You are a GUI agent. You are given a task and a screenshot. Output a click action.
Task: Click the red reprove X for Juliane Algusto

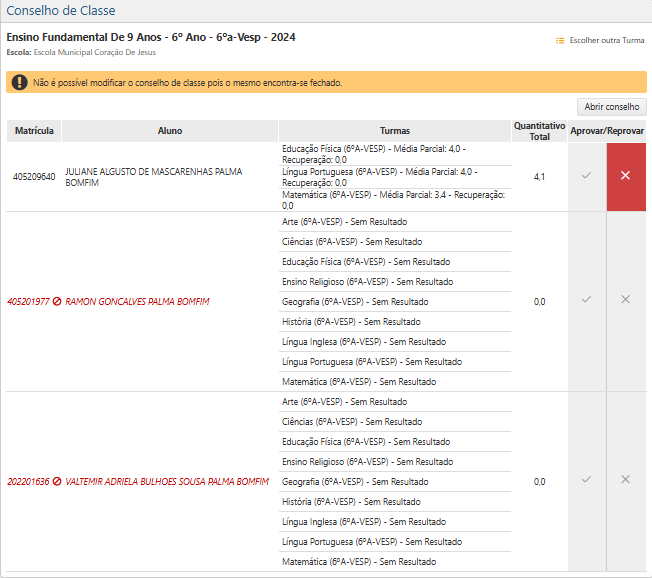click(625, 176)
